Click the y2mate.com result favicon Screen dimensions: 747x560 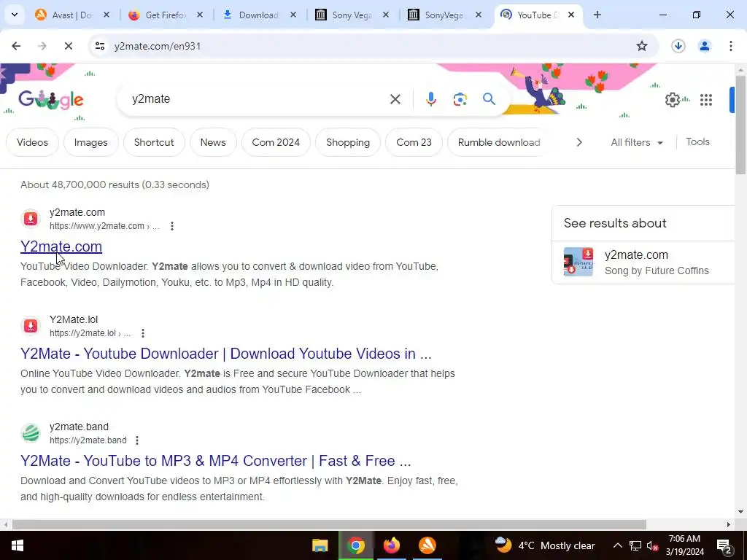31,219
